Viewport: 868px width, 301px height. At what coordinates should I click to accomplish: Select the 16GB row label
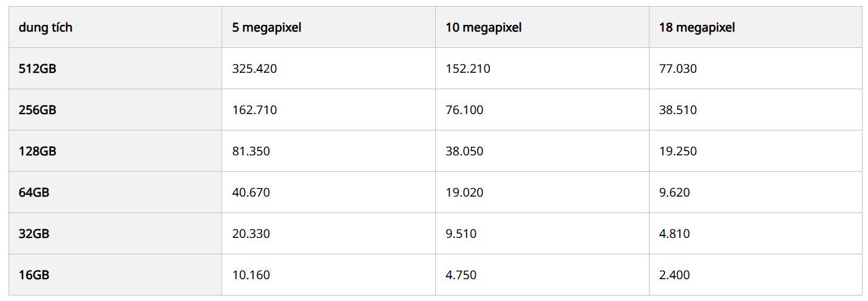click(x=34, y=275)
